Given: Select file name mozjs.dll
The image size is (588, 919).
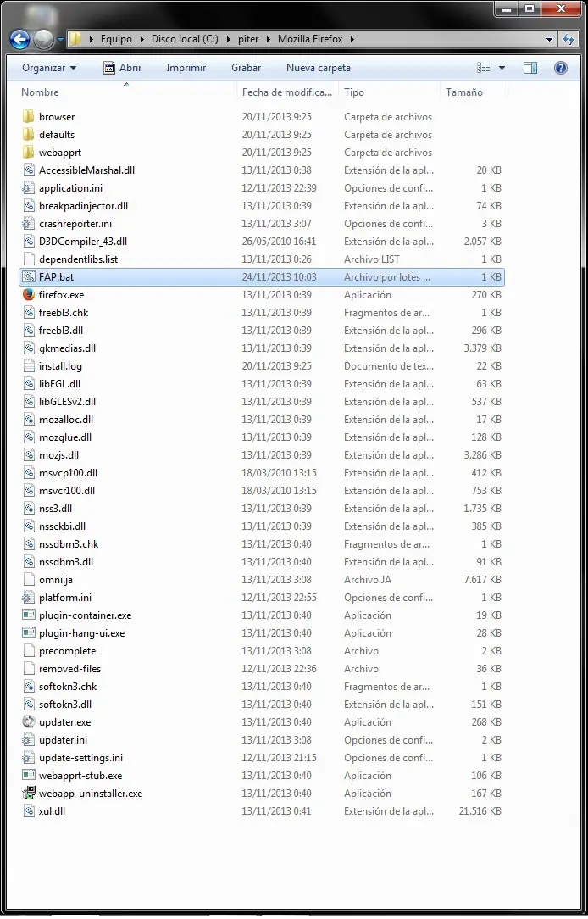Looking at the screenshot, I should 58,454.
